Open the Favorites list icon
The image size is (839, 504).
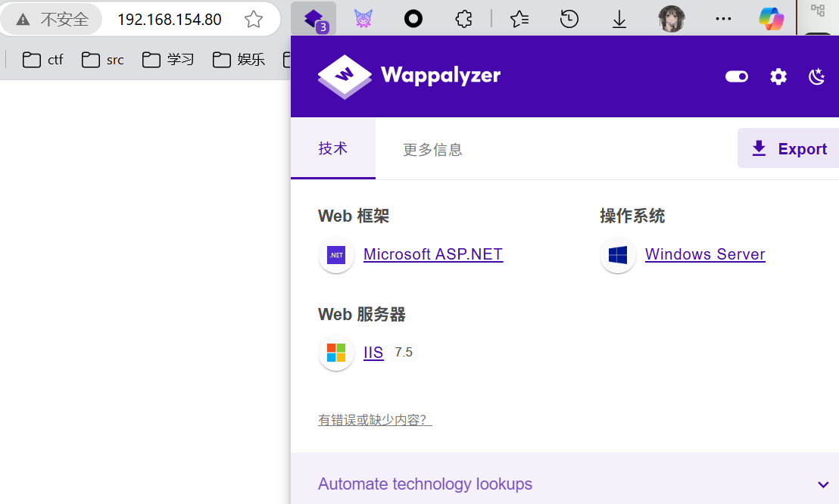point(519,19)
